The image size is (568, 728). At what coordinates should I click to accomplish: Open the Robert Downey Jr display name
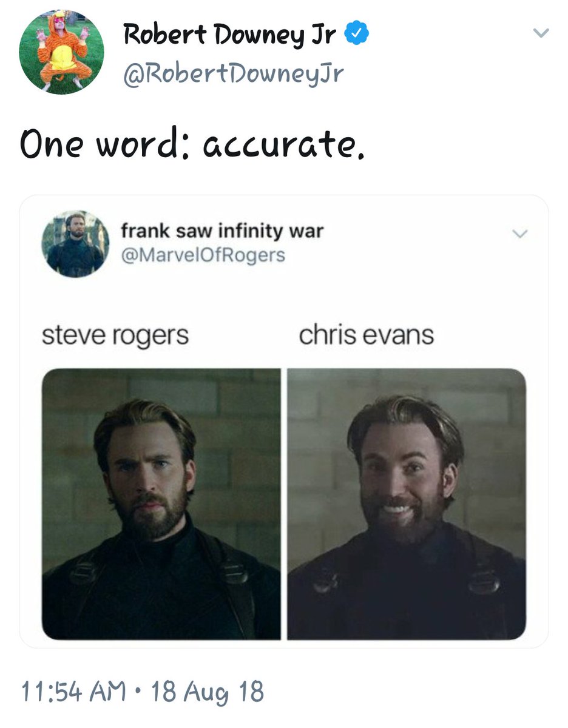[x=230, y=35]
